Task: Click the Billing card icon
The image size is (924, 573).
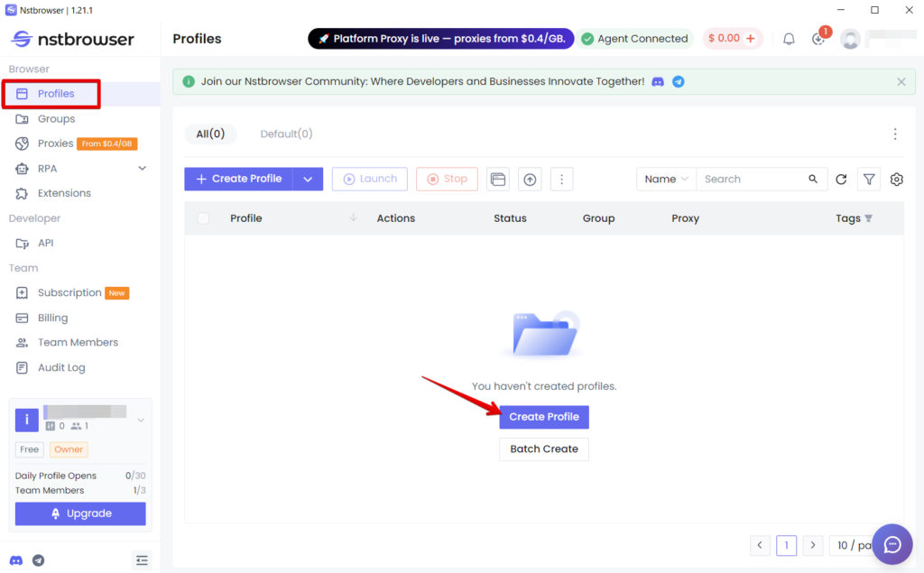Action: (22, 319)
